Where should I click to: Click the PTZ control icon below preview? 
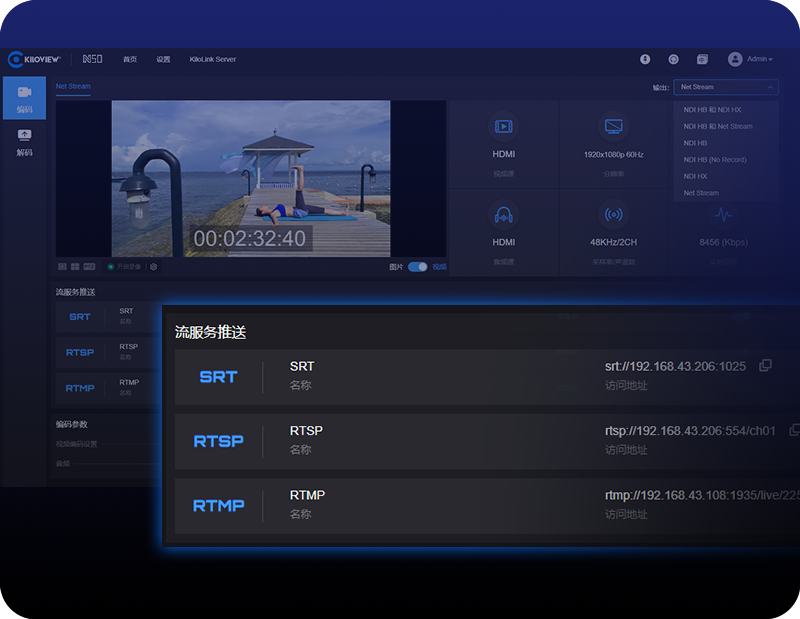click(x=90, y=267)
